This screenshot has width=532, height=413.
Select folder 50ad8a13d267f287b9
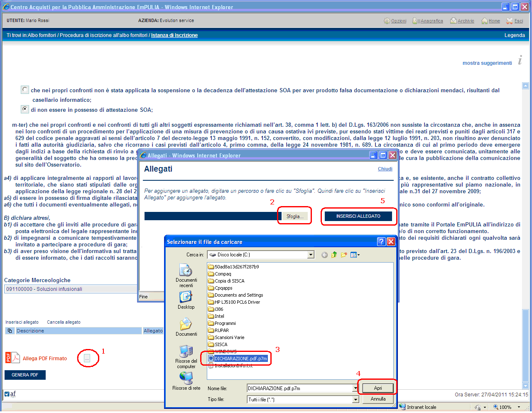(x=234, y=267)
